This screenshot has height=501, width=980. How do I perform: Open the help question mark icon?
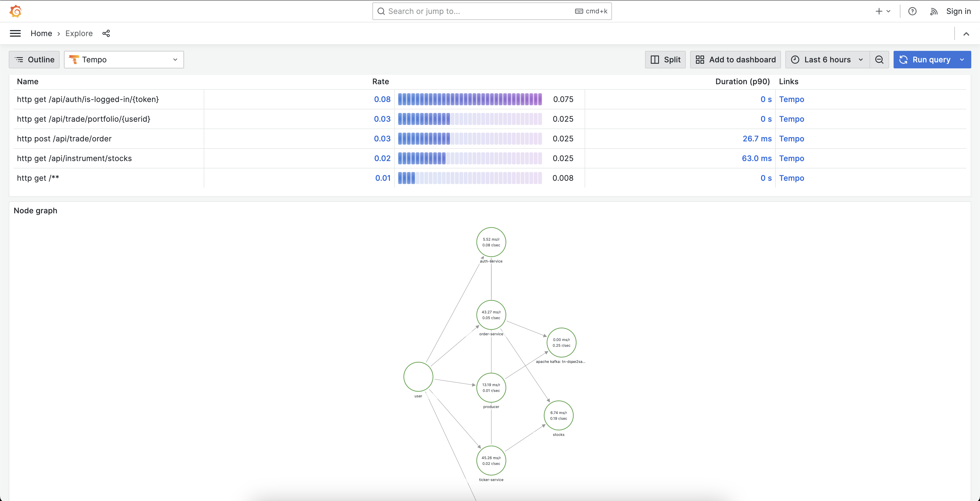click(x=912, y=11)
